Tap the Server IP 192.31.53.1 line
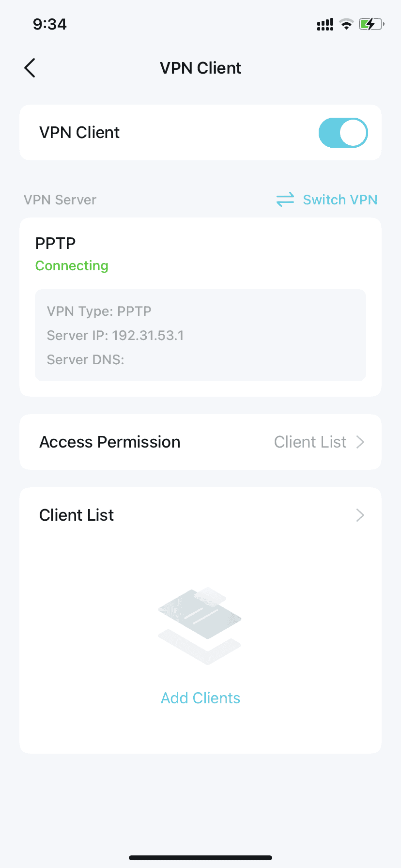Viewport: 401px width, 868px height. [x=115, y=335]
